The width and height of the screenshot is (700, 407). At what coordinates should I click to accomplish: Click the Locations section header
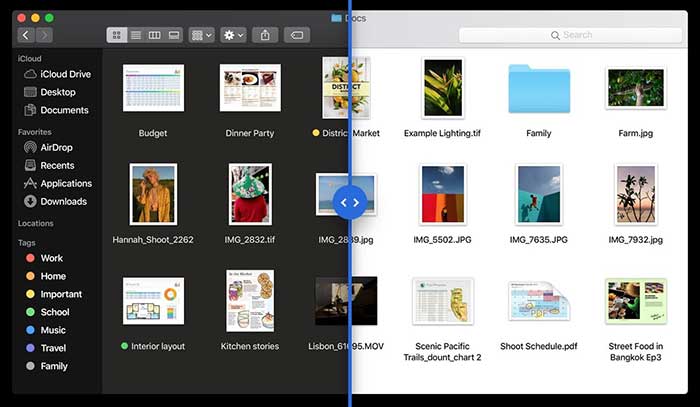pyautogui.click(x=36, y=223)
